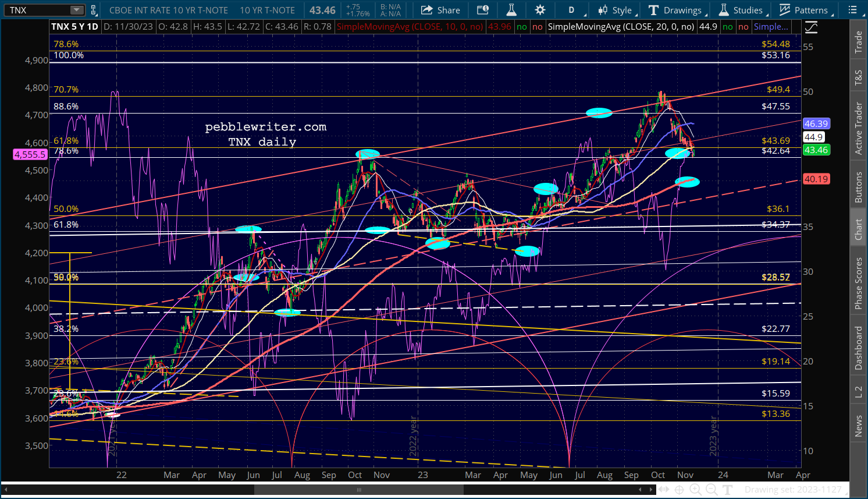Viewport: 868px width, 499px height.
Task: Click the SimpleMovingAvg (CLOSE, 10, 0, no) study label
Action: pyautogui.click(x=410, y=27)
